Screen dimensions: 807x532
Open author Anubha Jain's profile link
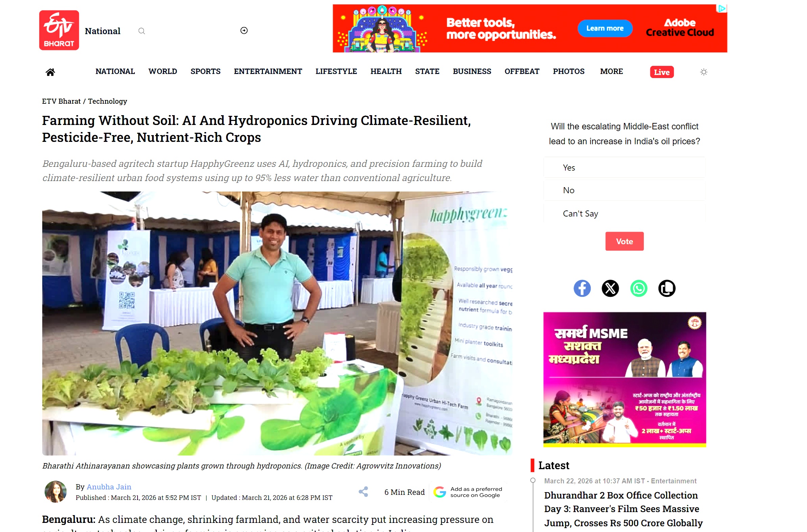point(109,487)
